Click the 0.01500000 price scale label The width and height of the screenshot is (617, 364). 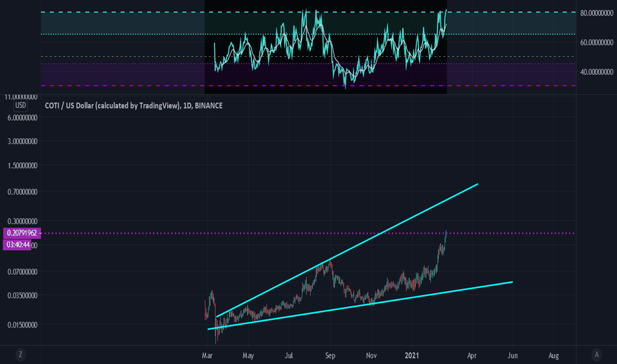pos(23,325)
